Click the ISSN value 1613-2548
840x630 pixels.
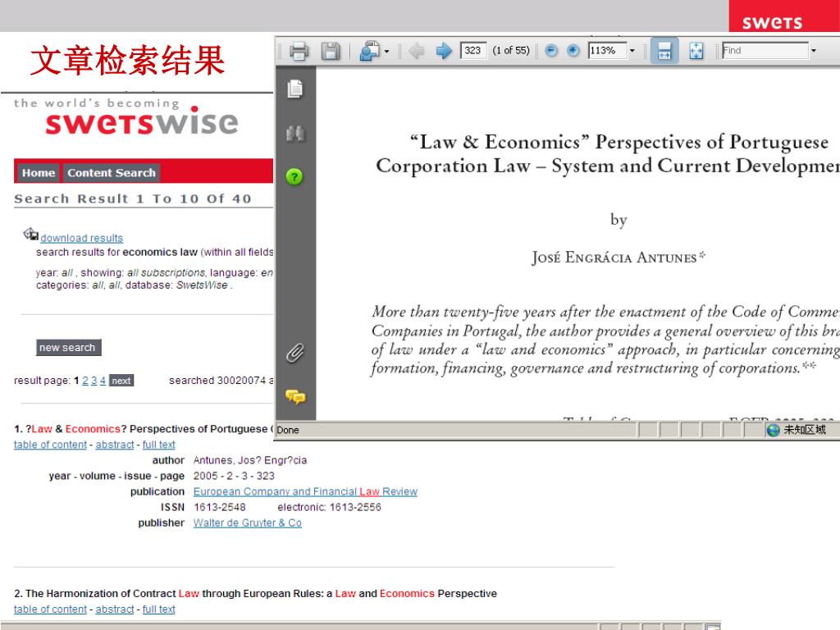point(220,507)
